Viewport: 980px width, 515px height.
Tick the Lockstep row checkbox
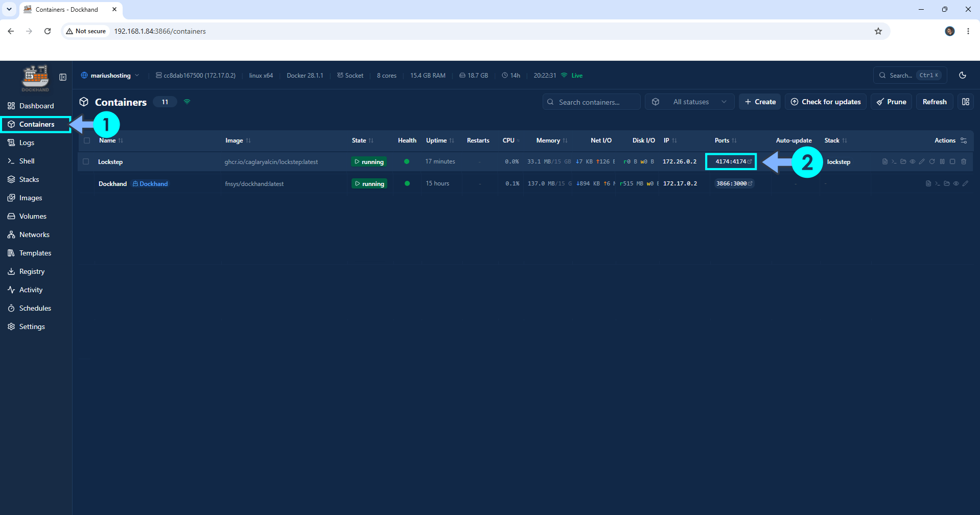click(86, 161)
